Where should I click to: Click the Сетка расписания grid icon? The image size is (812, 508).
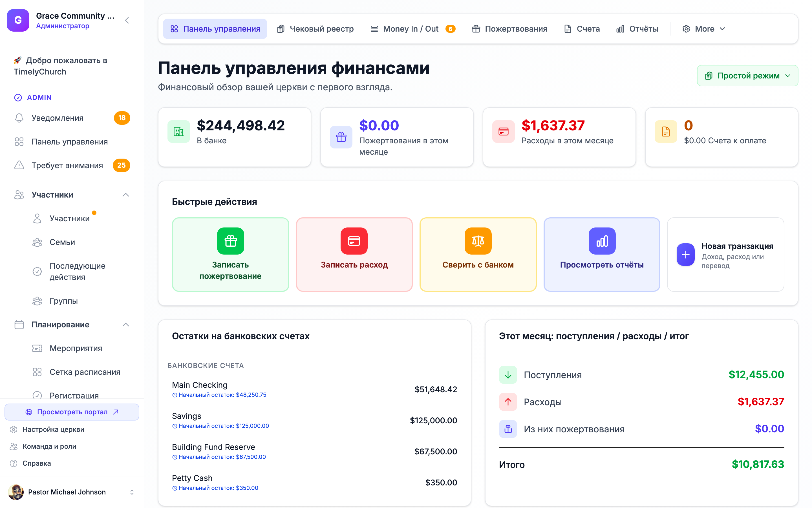click(37, 372)
